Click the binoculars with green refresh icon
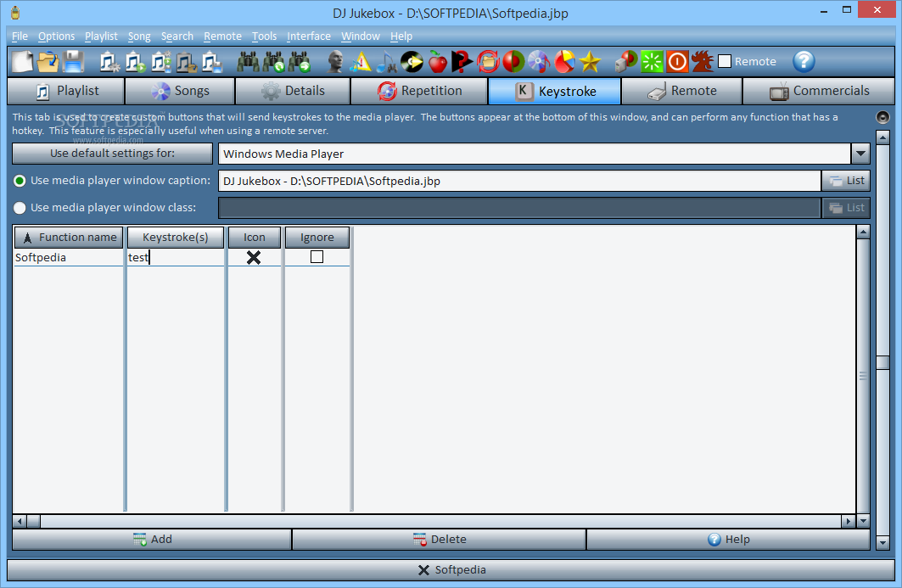902x588 pixels. point(274,62)
